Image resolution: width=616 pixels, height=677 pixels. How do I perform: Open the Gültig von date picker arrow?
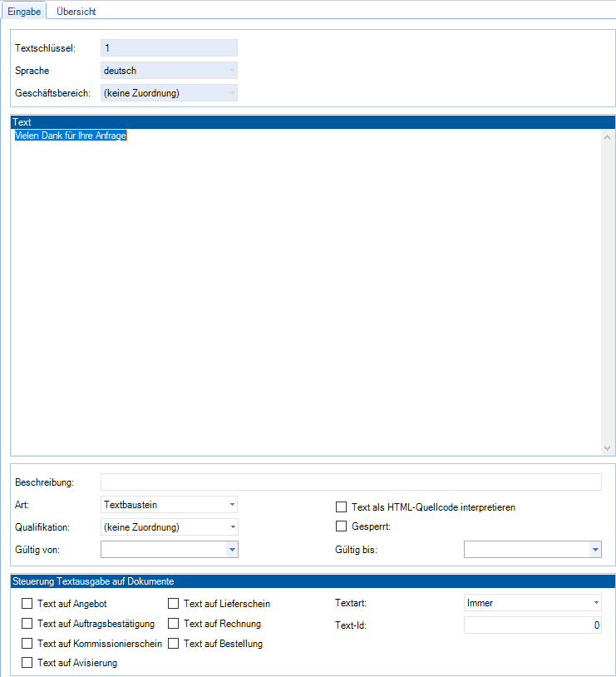[232, 549]
